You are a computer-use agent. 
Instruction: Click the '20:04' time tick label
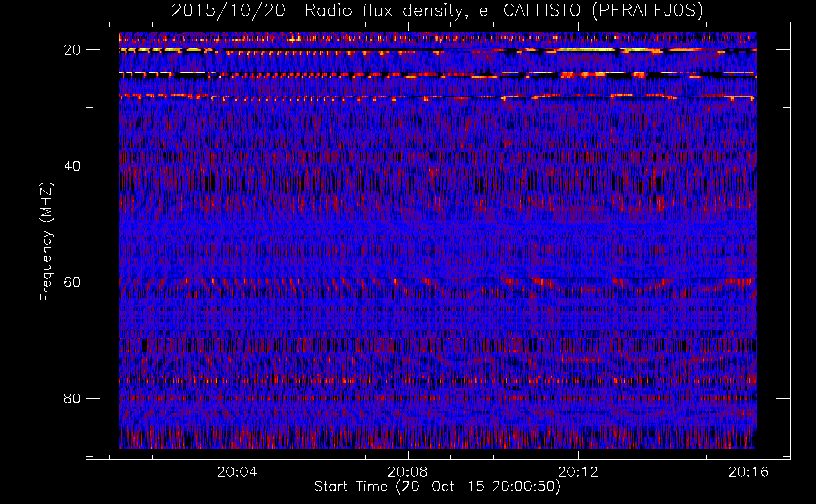tap(237, 472)
